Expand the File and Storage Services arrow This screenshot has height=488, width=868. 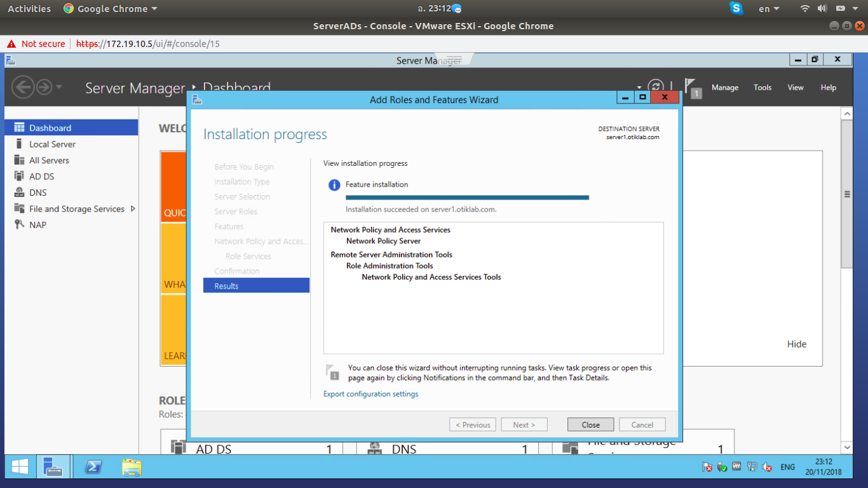click(x=133, y=208)
